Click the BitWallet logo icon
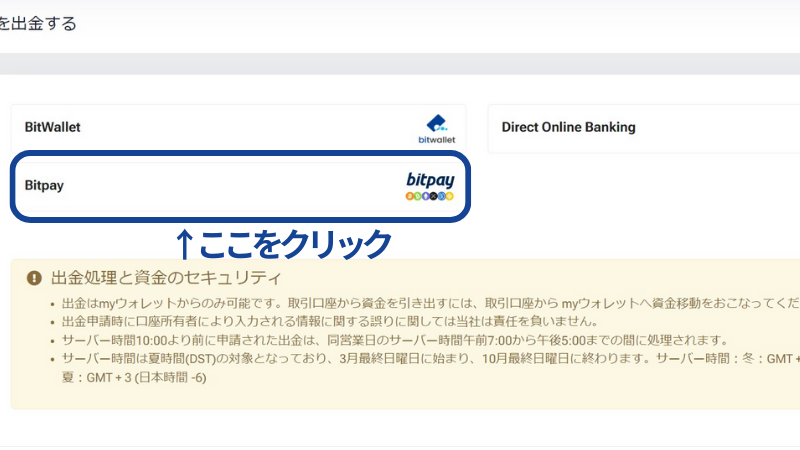Screen dimensions: 800x450 pyautogui.click(x=436, y=123)
